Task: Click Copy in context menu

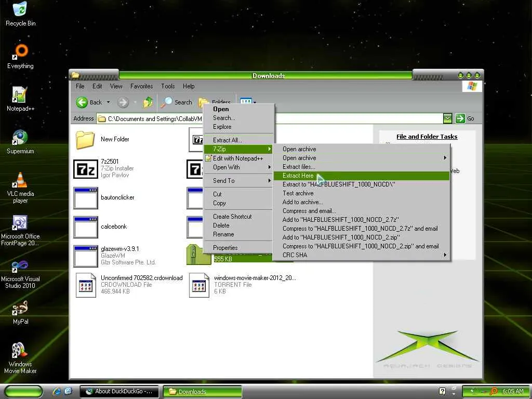Action: click(x=239, y=203)
